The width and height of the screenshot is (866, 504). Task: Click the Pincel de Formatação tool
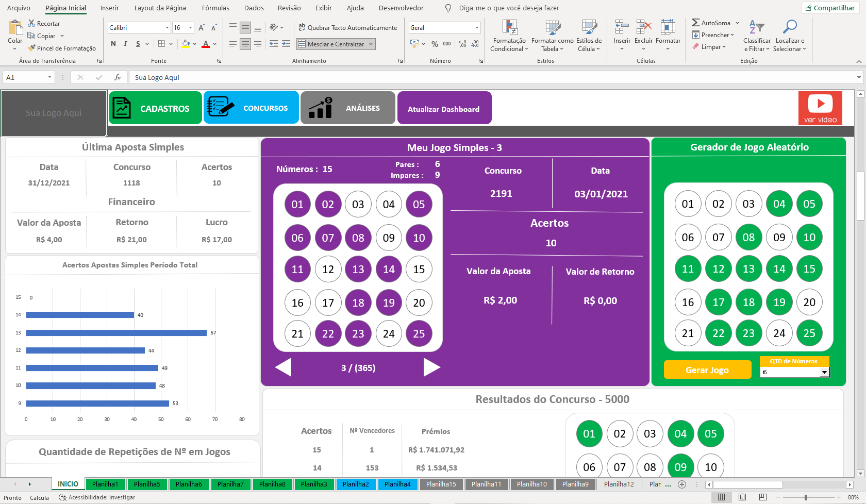(62, 48)
